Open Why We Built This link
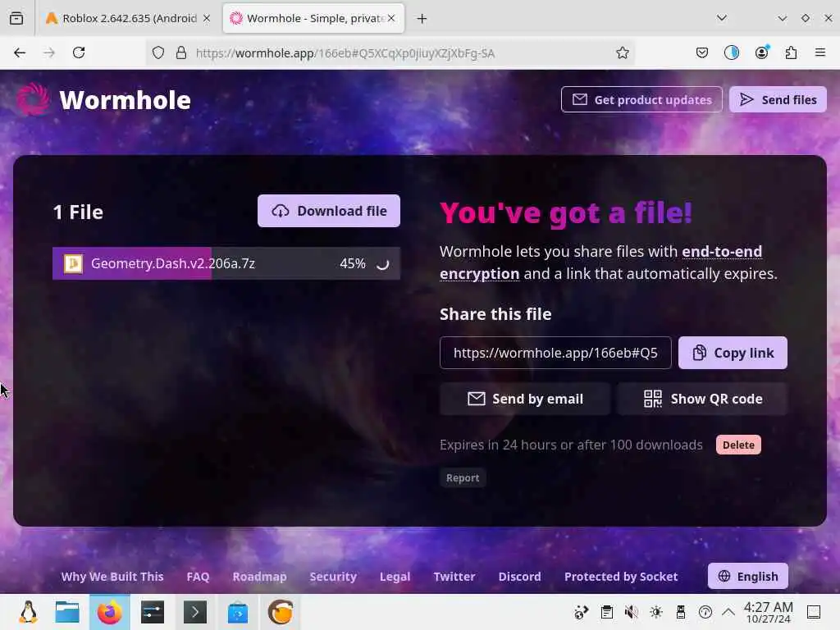Viewport: 840px width, 630px height. [112, 577]
